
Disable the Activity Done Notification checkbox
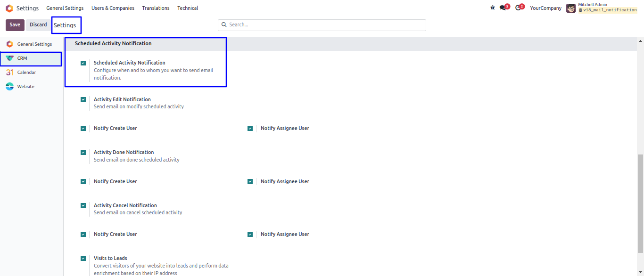click(x=83, y=153)
